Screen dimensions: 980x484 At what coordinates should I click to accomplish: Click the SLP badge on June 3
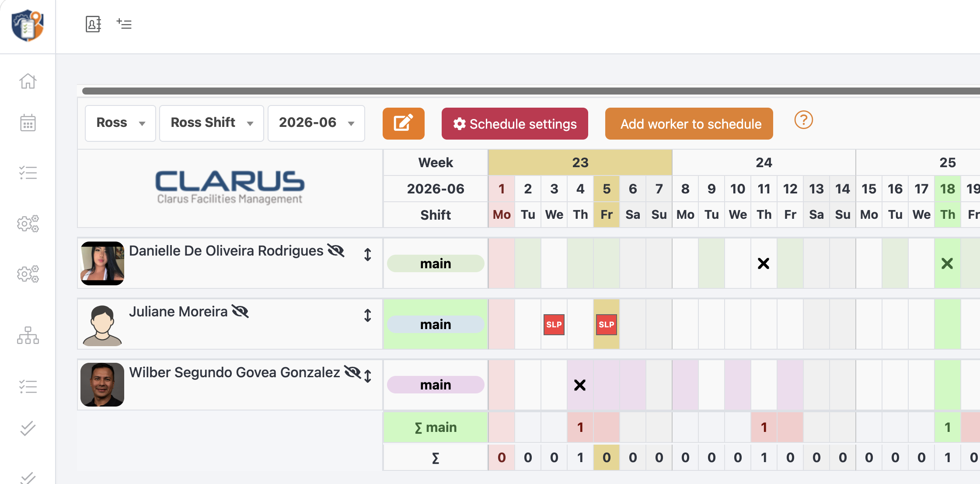pyautogui.click(x=554, y=325)
